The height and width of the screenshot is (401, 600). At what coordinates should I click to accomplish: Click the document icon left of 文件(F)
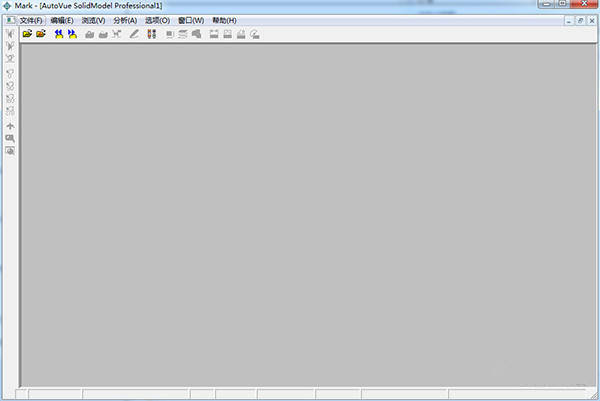tap(10, 20)
